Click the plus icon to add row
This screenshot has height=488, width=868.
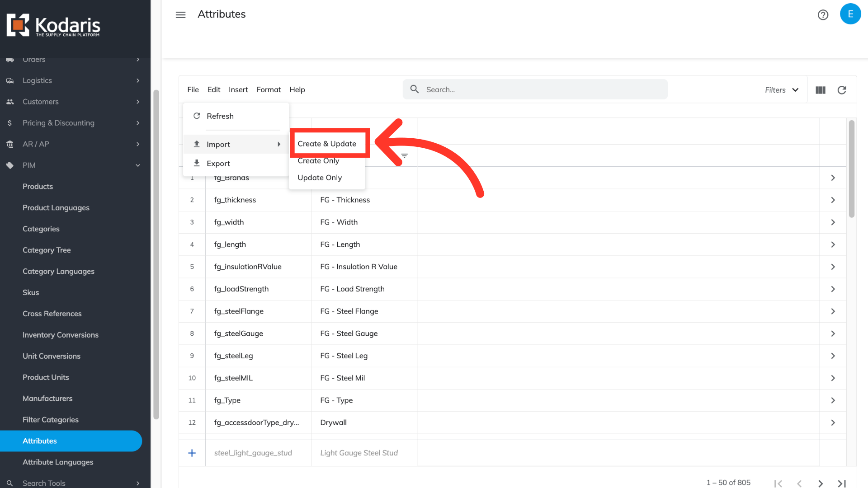coord(192,453)
